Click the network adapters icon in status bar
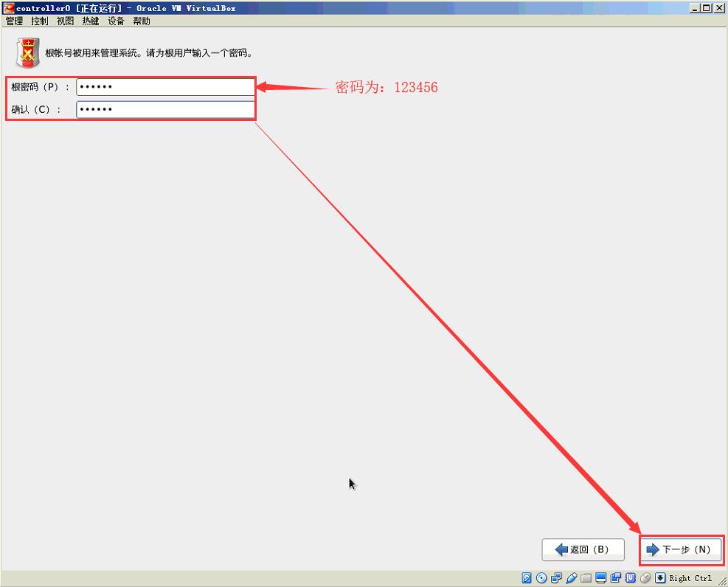The image size is (728, 587). [x=556, y=577]
